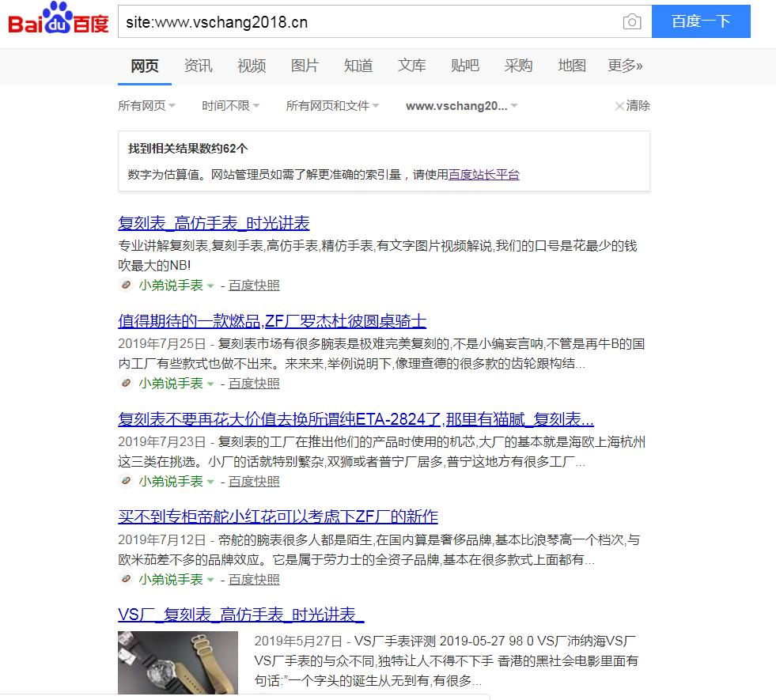Click the date 2019年7月12日
Screen dimensions: 776x700
pos(162,539)
